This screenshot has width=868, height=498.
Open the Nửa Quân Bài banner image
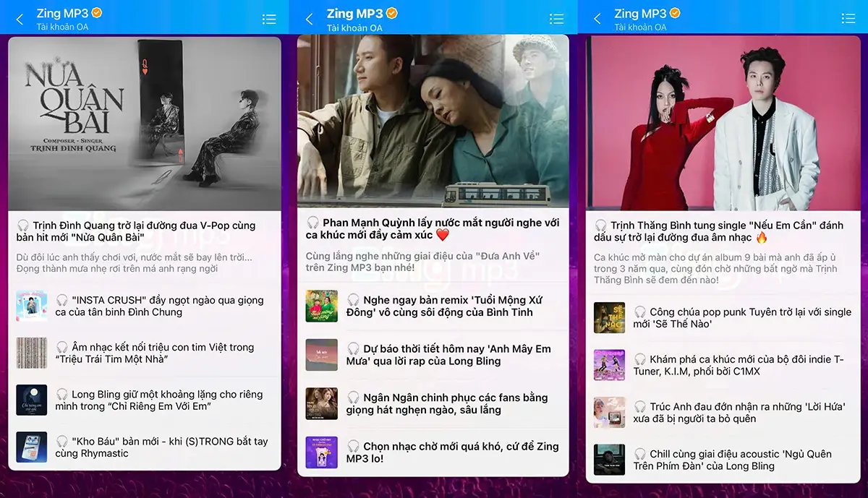(x=145, y=123)
